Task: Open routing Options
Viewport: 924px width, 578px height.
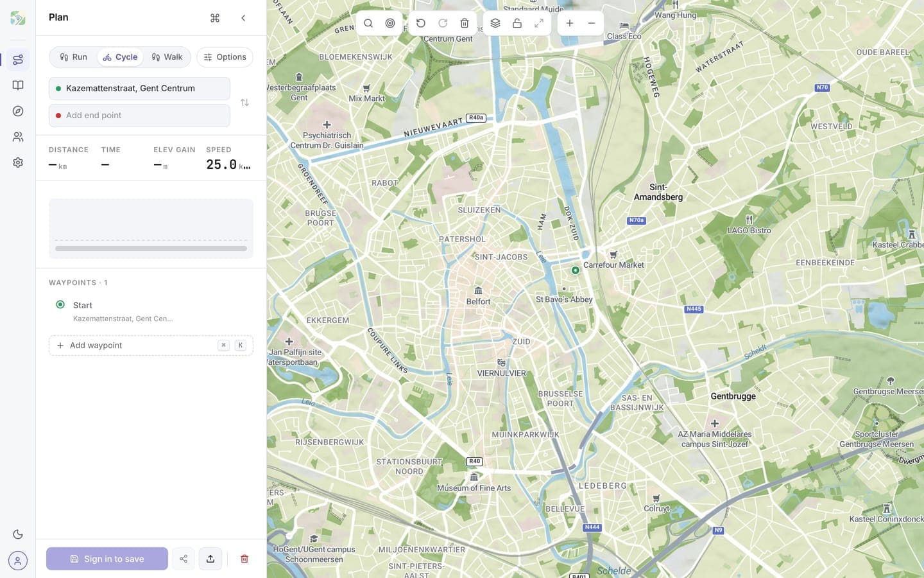Action: (225, 57)
